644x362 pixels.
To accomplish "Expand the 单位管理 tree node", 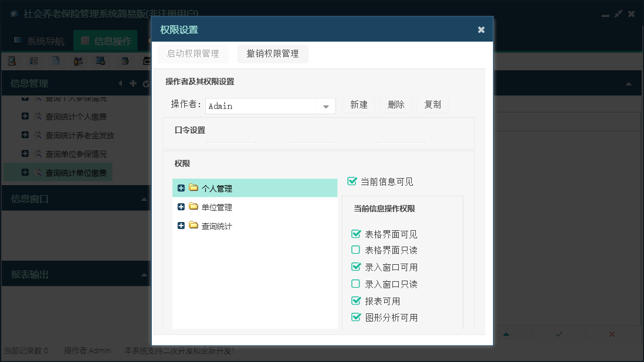I will click(x=181, y=207).
